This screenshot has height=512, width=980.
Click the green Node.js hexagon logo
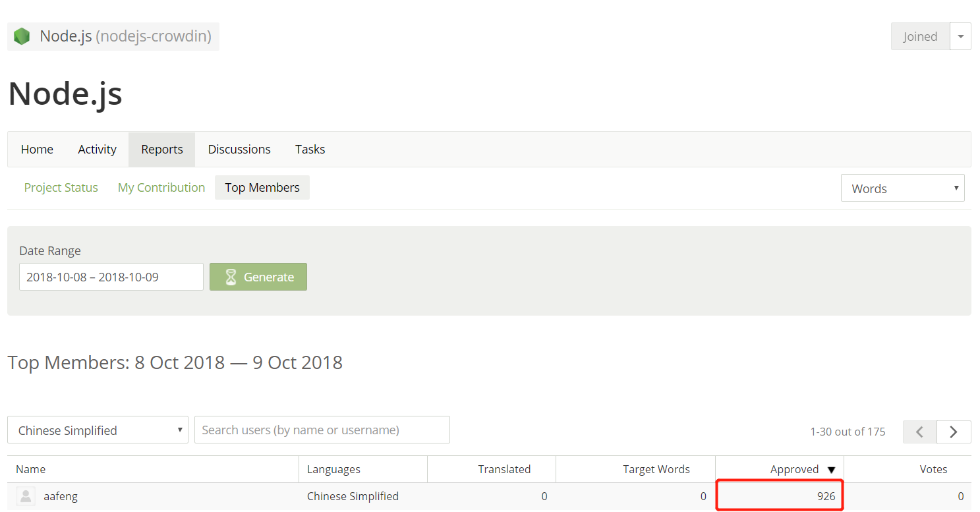coord(22,36)
